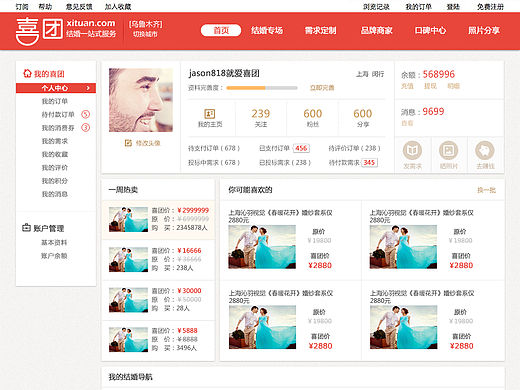Viewport: 520px width, 390px height.
Task: Click the red house icon beside 我的喜团
Action: click(27, 73)
